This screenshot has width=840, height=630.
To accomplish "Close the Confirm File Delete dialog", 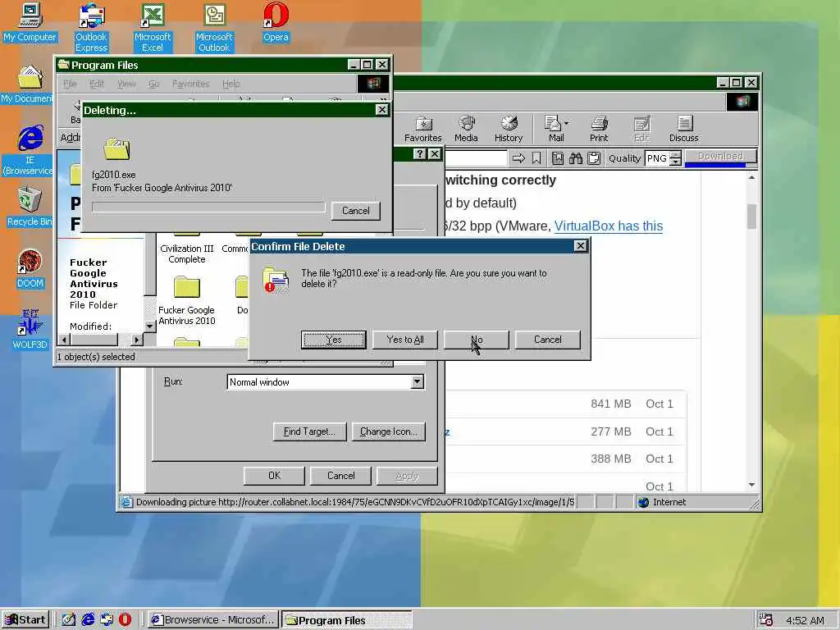I will point(580,246).
